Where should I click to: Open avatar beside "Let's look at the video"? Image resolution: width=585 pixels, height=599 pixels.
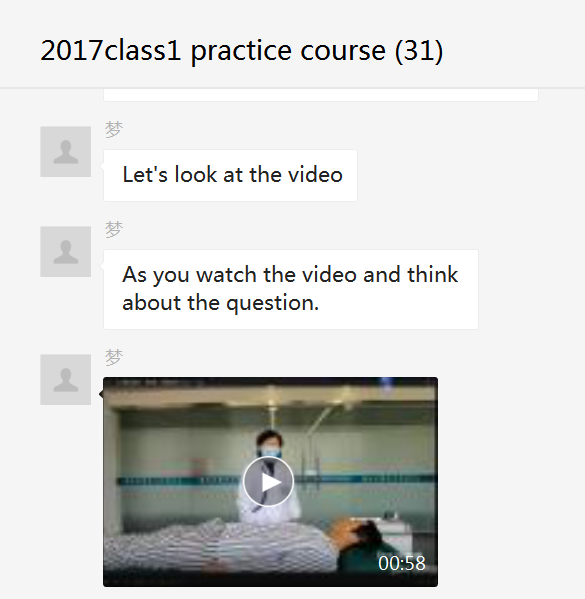click(x=66, y=152)
